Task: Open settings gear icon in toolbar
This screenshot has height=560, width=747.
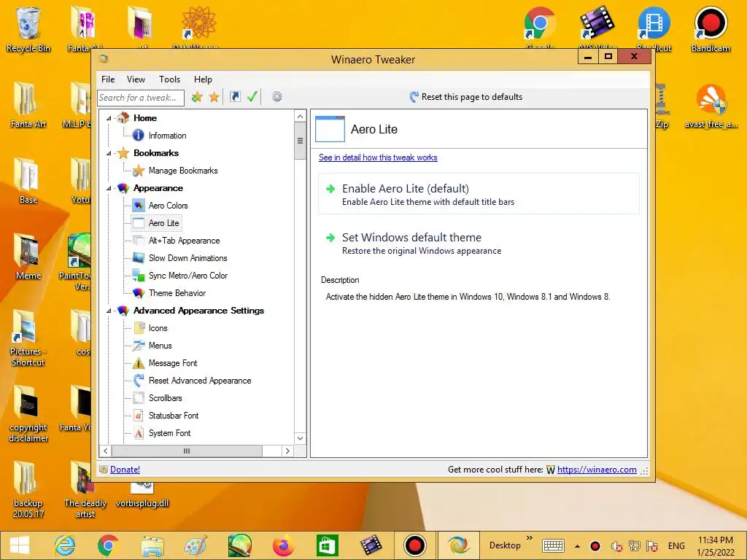Action: tap(276, 97)
